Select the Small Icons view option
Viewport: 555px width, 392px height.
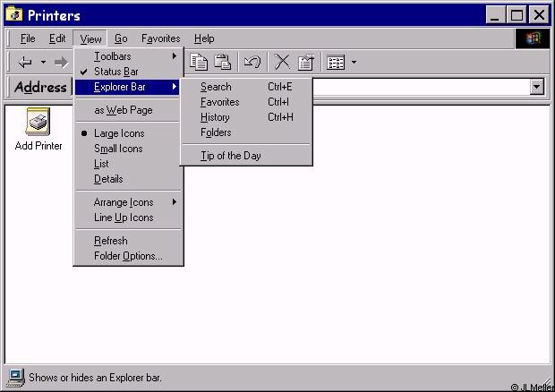tap(128, 149)
